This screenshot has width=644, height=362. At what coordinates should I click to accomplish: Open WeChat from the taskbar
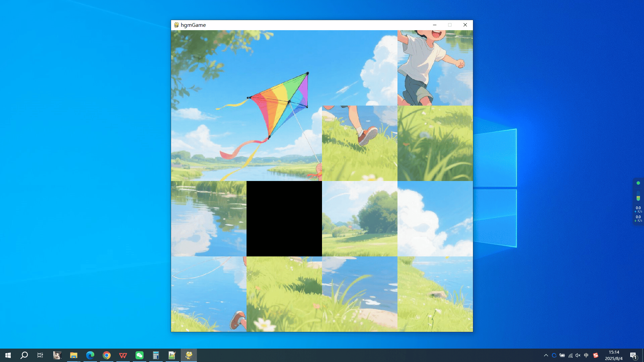pyautogui.click(x=140, y=355)
